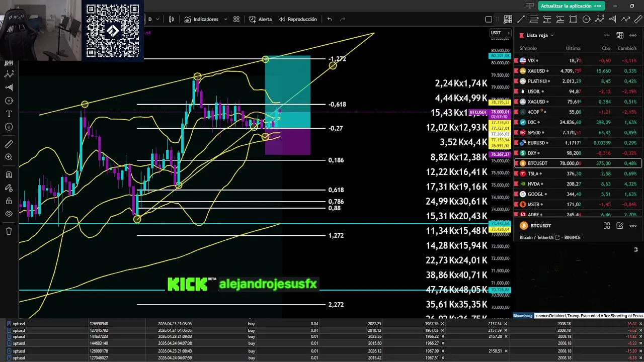Open the emoji sticker tool in left sidebar
The height and width of the screenshot is (362, 644).
(9, 127)
